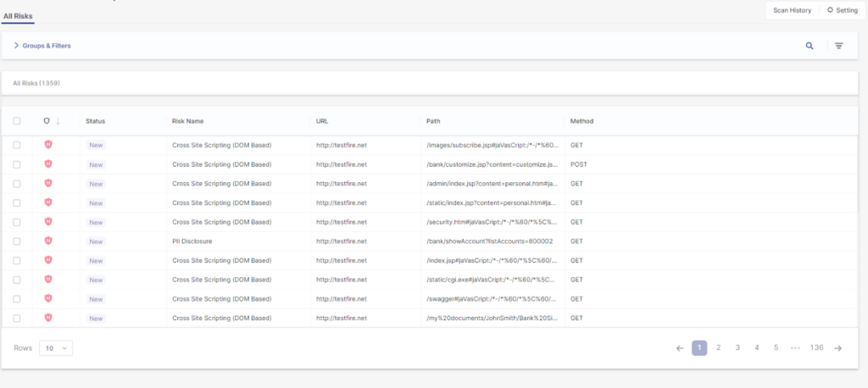Go to previous page arrow
The image size is (868, 388).
tap(680, 348)
